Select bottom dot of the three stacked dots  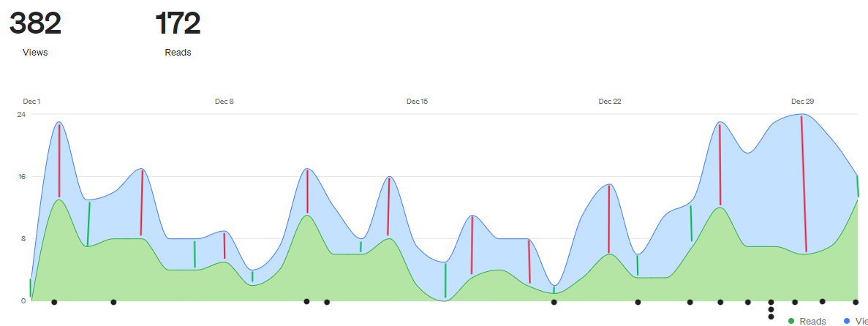pyautogui.click(x=771, y=316)
